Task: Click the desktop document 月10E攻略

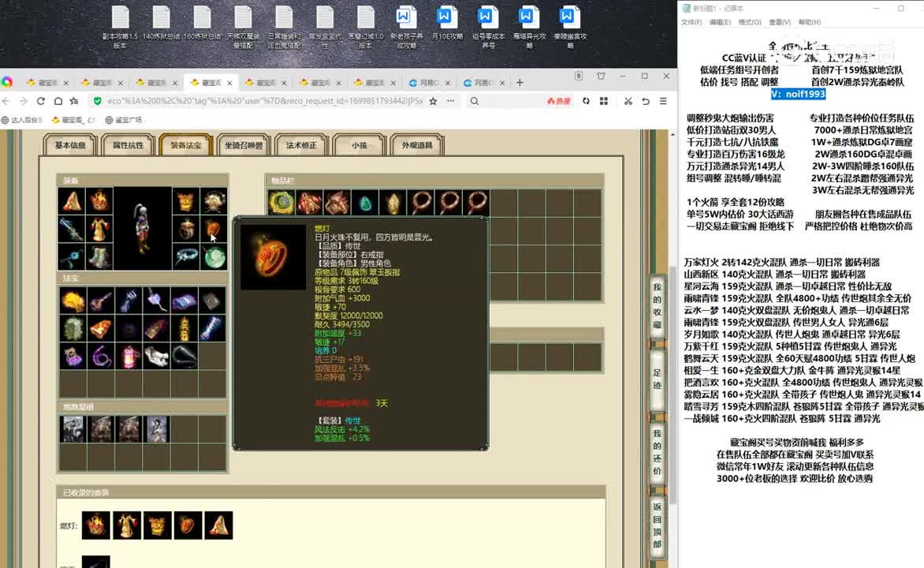Action: (447, 24)
